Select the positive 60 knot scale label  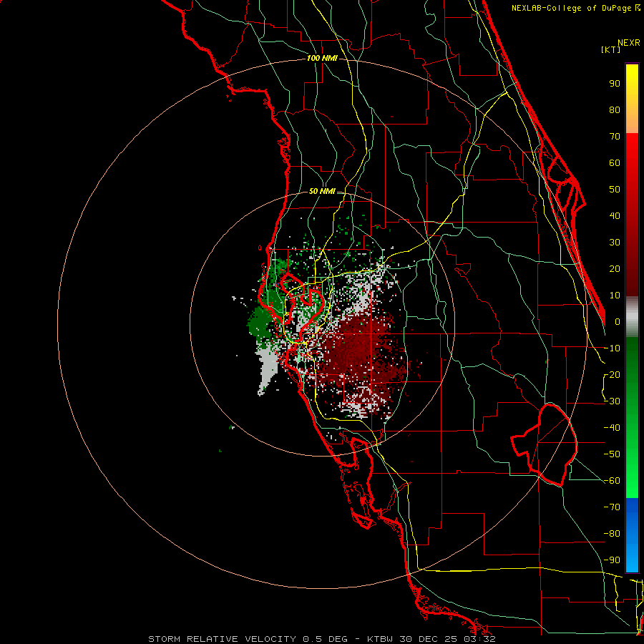(615, 163)
